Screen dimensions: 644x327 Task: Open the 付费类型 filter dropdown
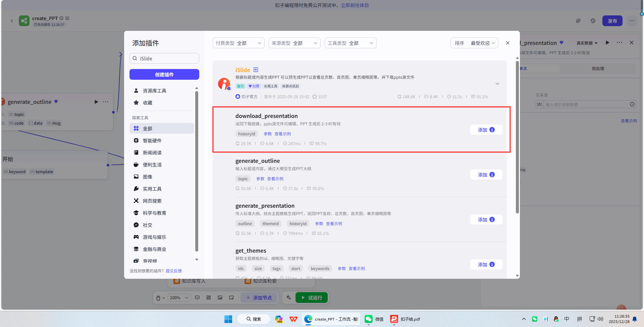[238, 43]
